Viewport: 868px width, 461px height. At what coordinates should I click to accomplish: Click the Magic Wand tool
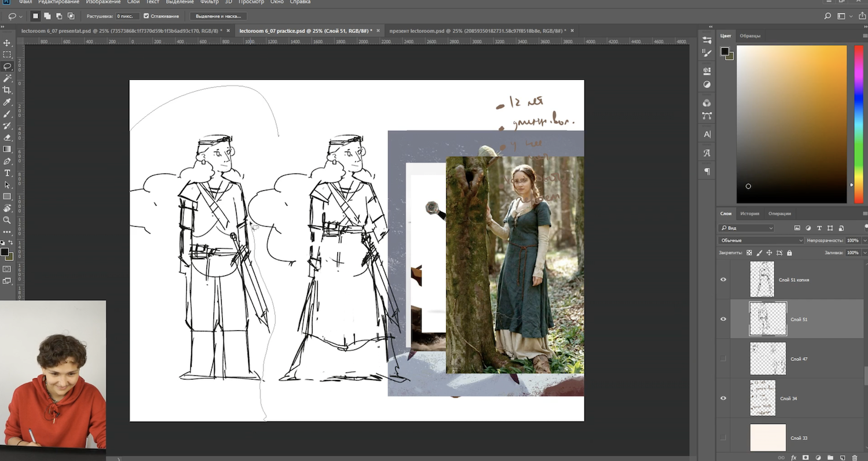point(7,78)
